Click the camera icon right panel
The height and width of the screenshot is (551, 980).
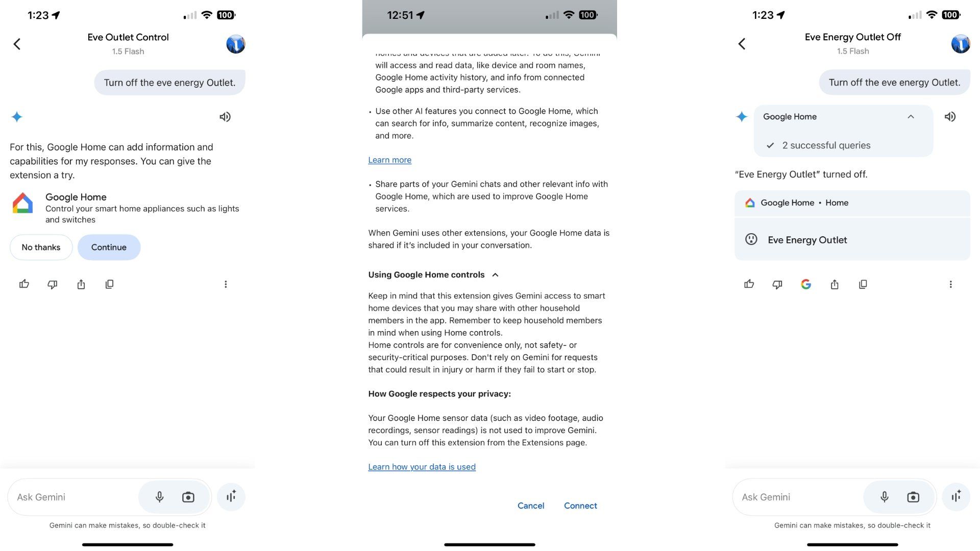point(913,496)
